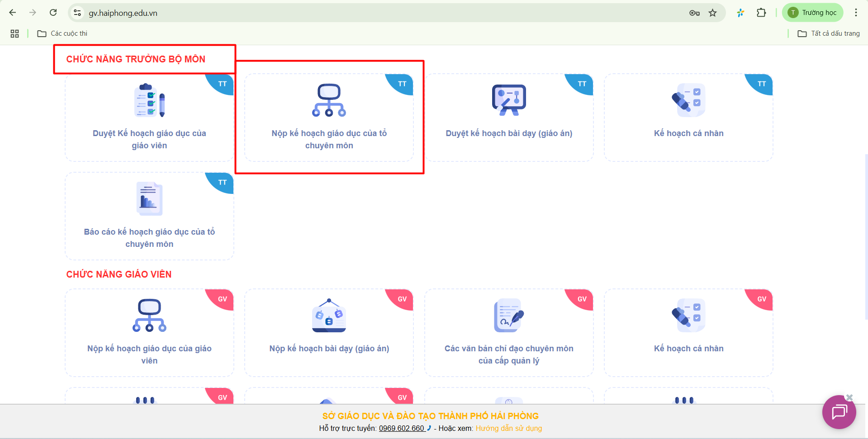Expand the Tất cả dấu trang bookmarks folder

(x=829, y=33)
